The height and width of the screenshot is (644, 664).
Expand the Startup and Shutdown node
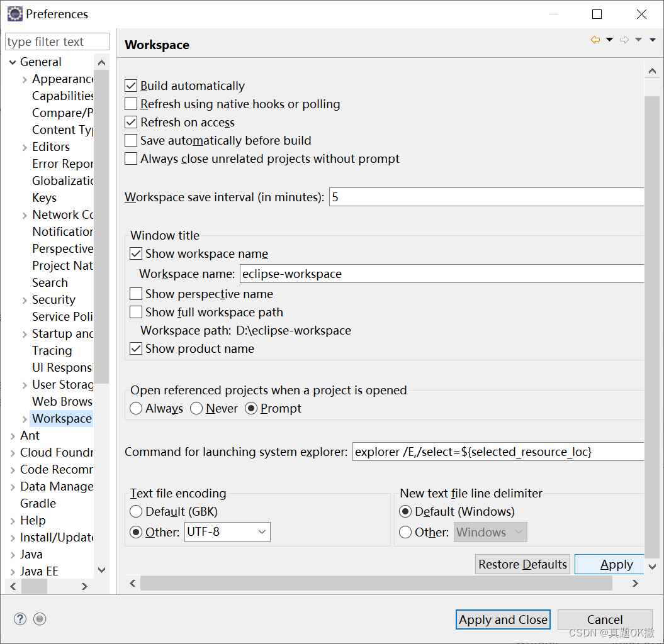point(25,334)
